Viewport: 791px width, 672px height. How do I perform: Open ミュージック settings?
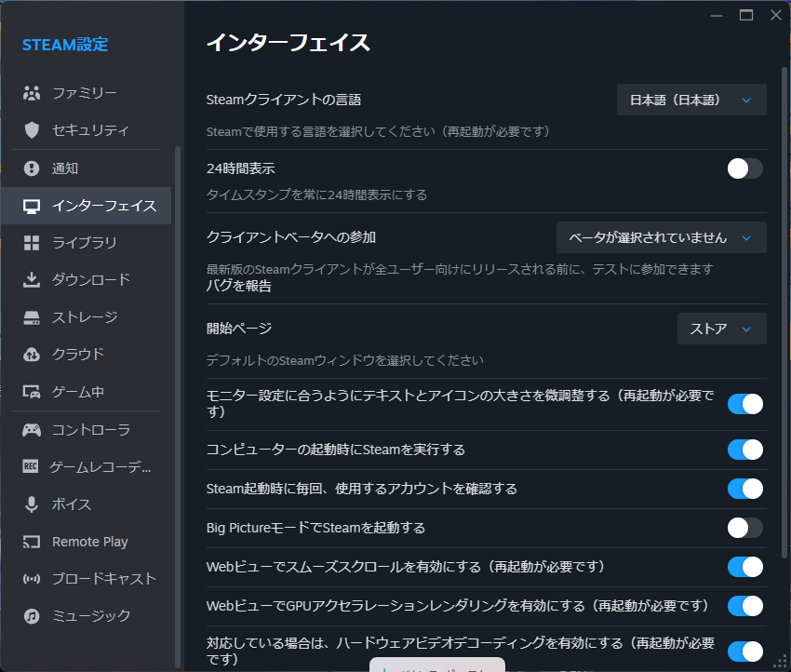(86, 616)
